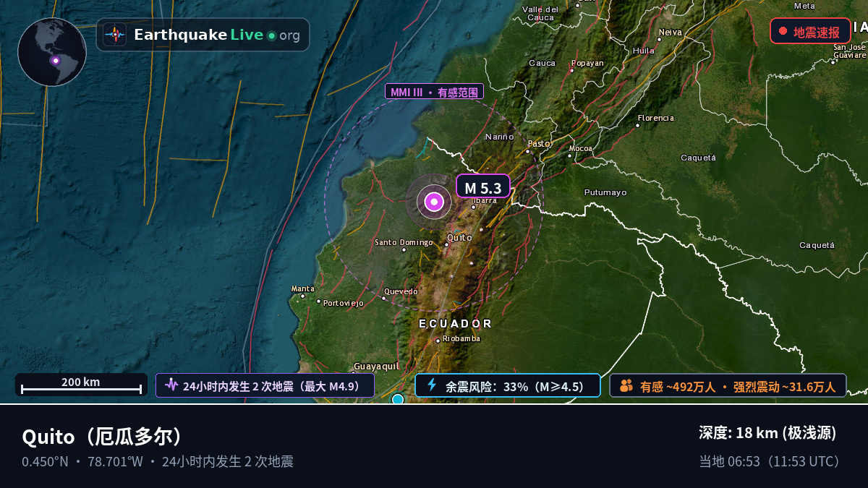Click the green live status dot

click(271, 35)
